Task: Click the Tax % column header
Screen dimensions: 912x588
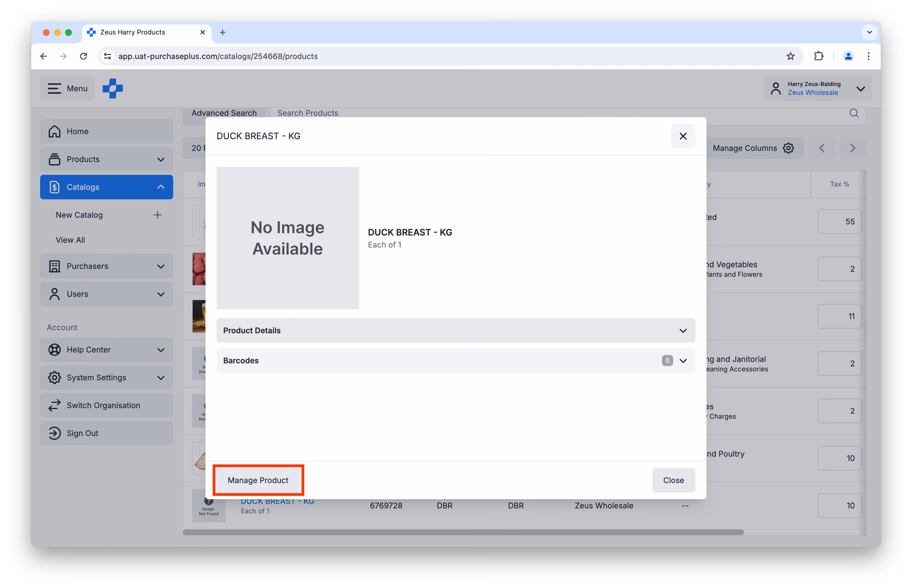Action: click(839, 184)
